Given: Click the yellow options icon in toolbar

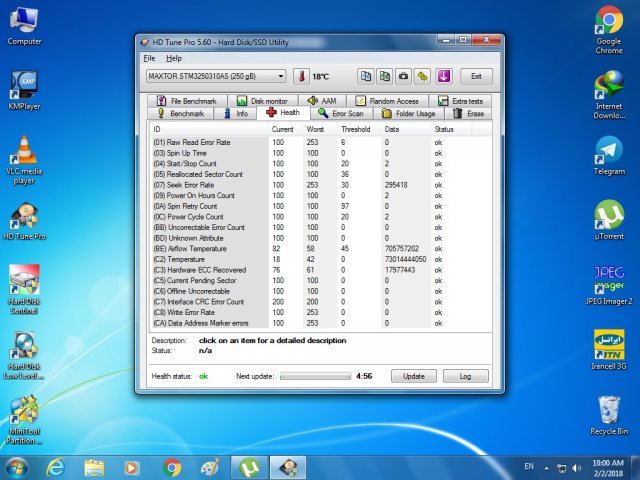Looking at the screenshot, I should pos(423,76).
